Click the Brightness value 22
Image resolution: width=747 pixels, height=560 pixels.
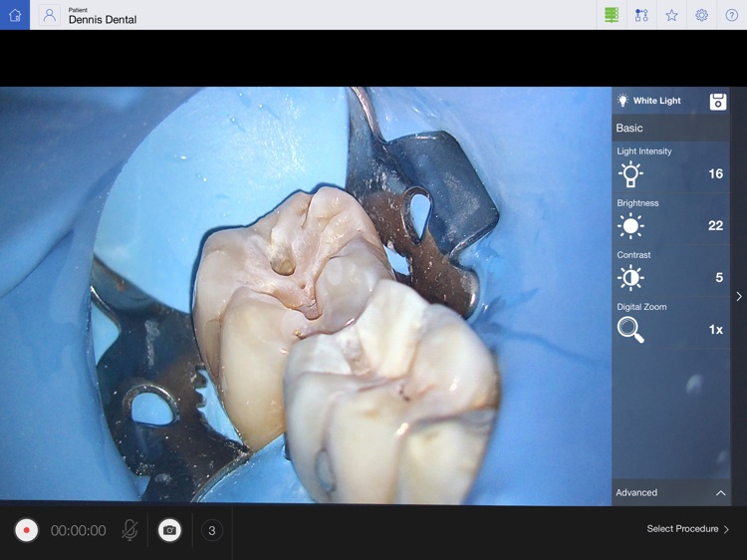pos(715,226)
